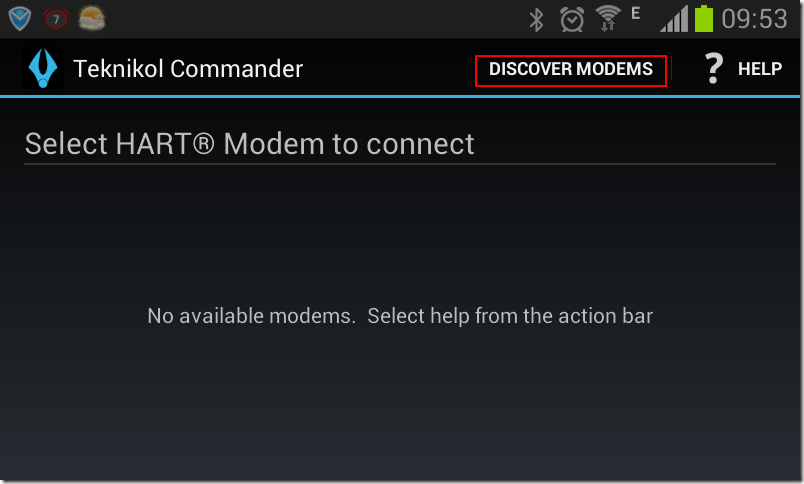
Task: Tap the 09:53 clock in status bar
Action: tap(754, 19)
